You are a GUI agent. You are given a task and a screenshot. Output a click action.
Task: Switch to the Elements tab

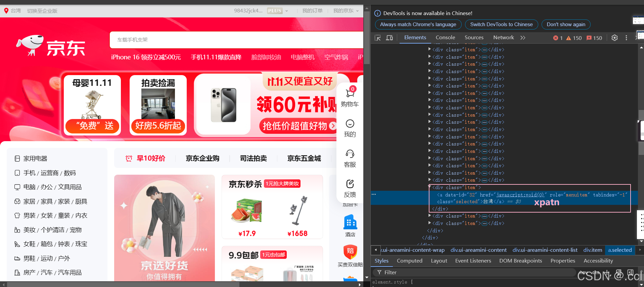pos(415,38)
